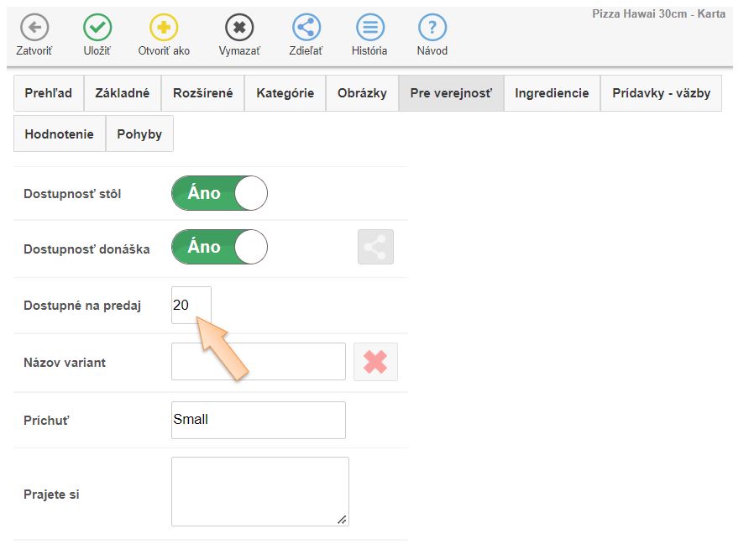The height and width of the screenshot is (560, 749).
Task: Open the Hodnotenie tab
Action: pyautogui.click(x=59, y=134)
